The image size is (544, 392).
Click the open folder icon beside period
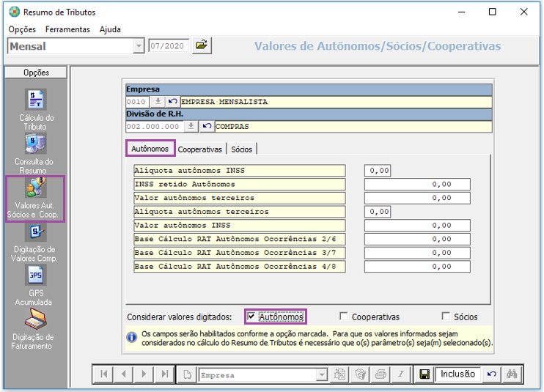click(x=202, y=45)
